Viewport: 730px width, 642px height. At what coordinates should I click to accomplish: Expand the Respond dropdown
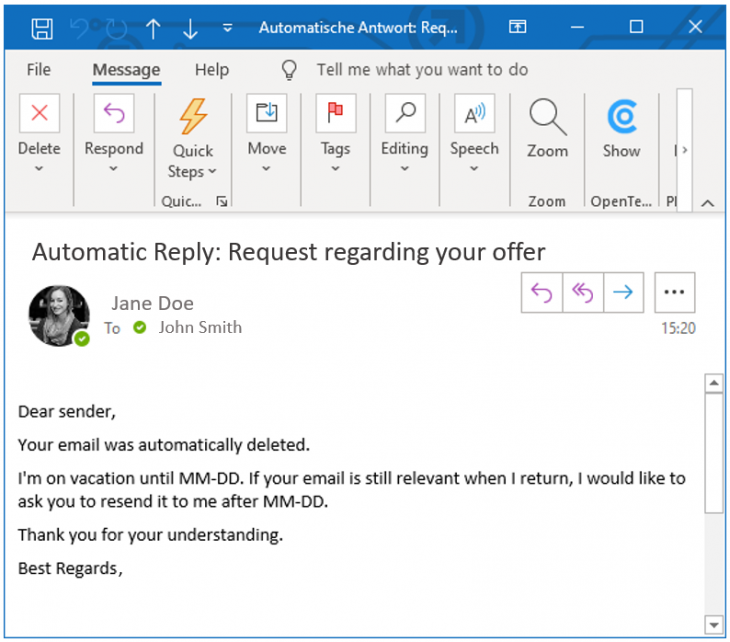113,169
